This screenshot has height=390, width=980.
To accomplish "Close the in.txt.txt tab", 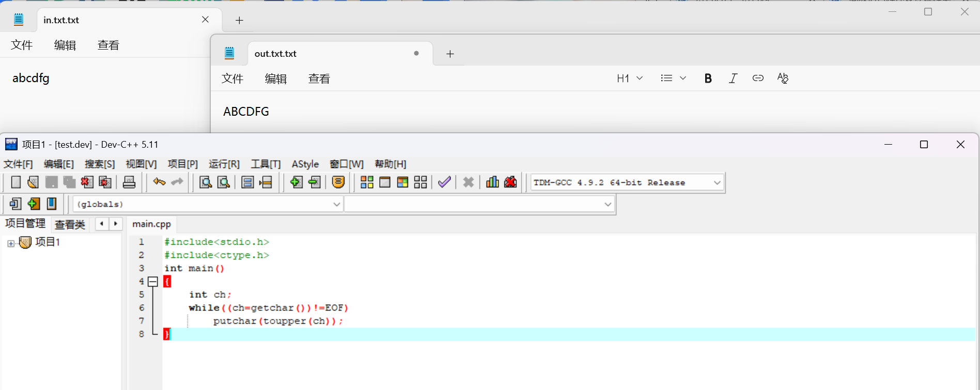I will pyautogui.click(x=205, y=20).
